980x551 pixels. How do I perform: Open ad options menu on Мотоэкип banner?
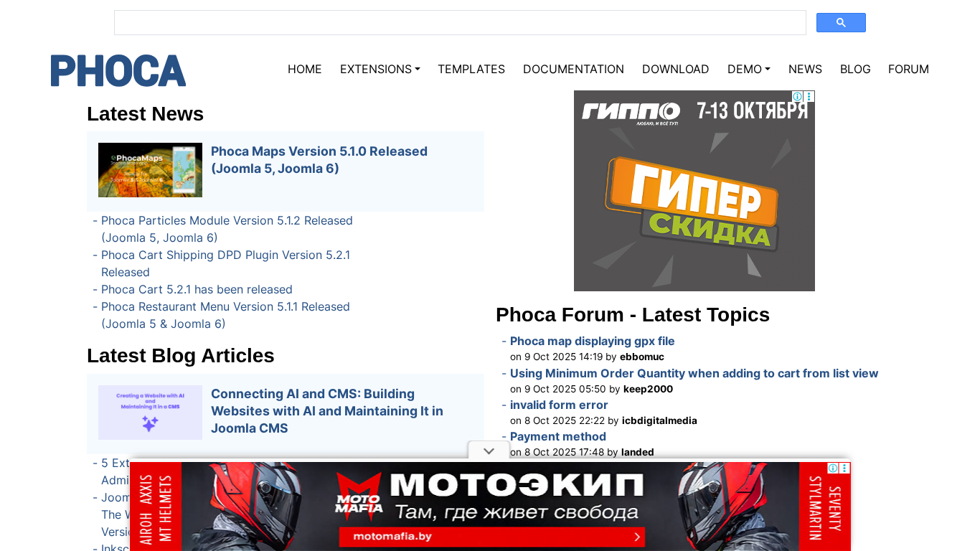tap(845, 468)
